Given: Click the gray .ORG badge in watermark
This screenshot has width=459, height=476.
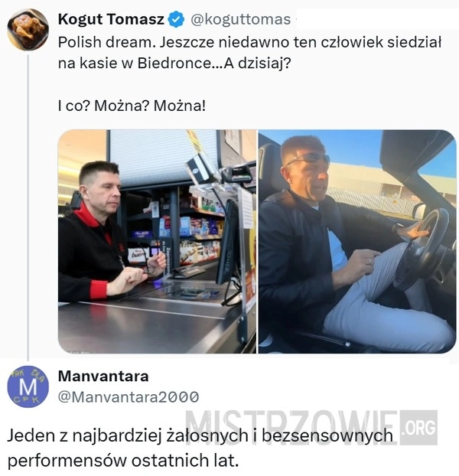Looking at the screenshot, I should [x=418, y=427].
